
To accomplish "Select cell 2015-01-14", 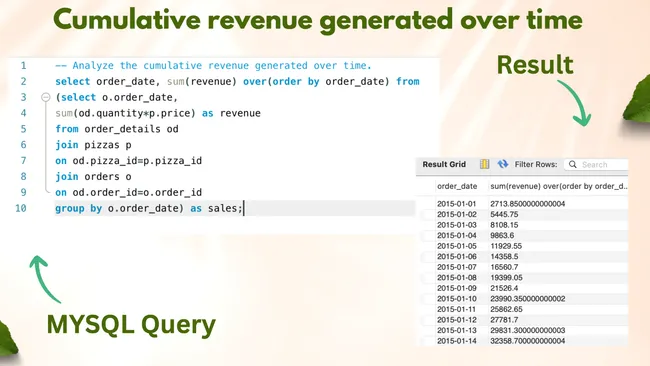I will pos(456,341).
